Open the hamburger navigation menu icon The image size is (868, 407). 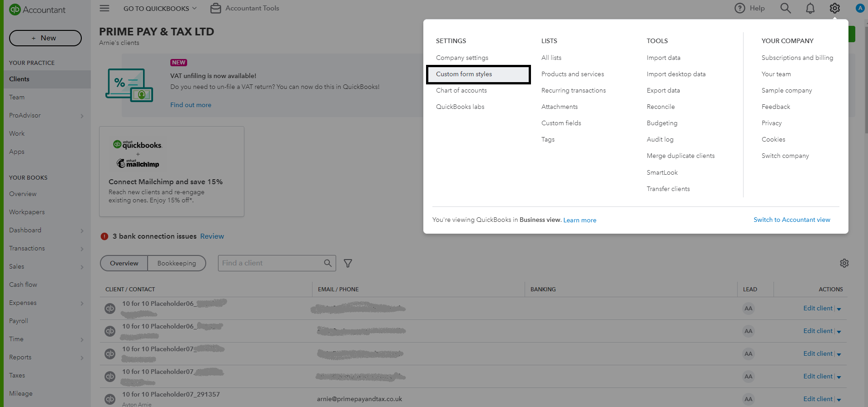(104, 8)
